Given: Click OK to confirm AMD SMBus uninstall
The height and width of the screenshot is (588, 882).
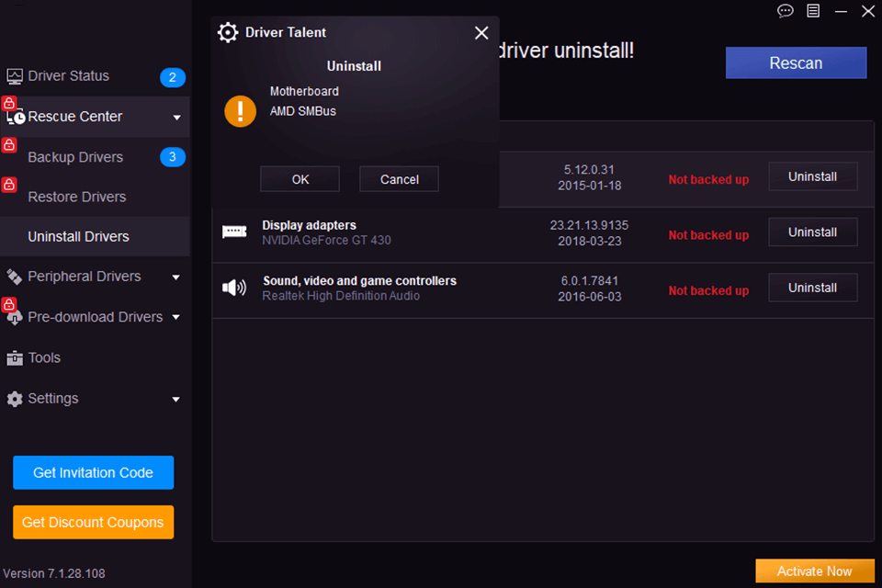Looking at the screenshot, I should pos(300,178).
